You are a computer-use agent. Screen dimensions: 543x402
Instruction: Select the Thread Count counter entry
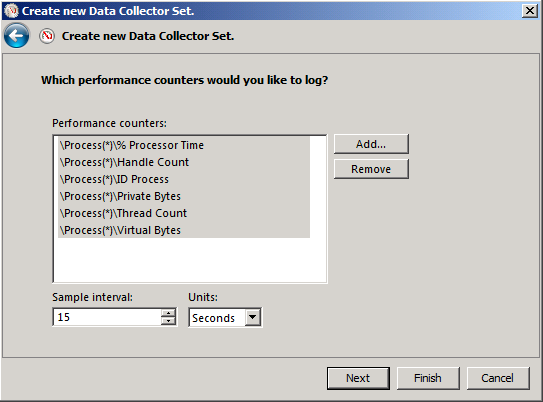pyautogui.click(x=184, y=213)
